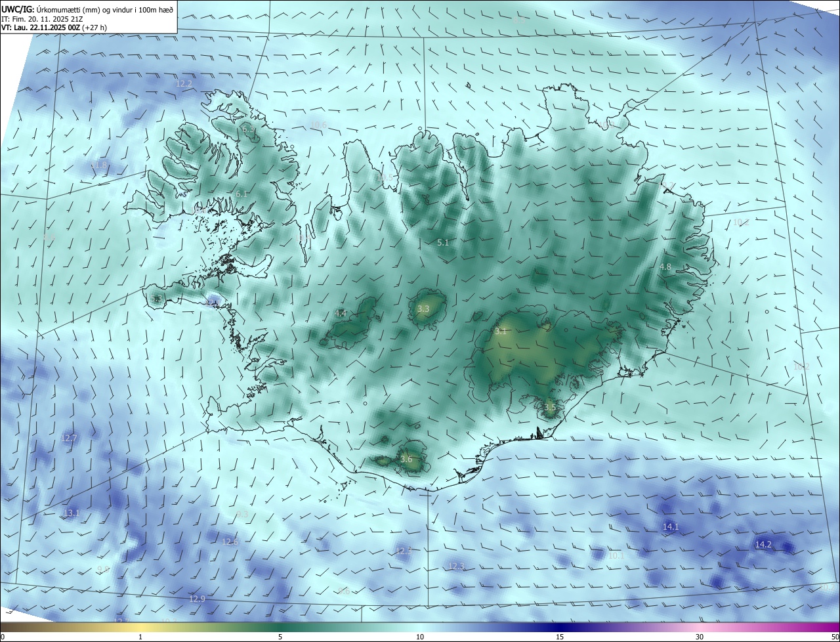
Task: Click the 30 tick on the color scale
Action: click(700, 637)
